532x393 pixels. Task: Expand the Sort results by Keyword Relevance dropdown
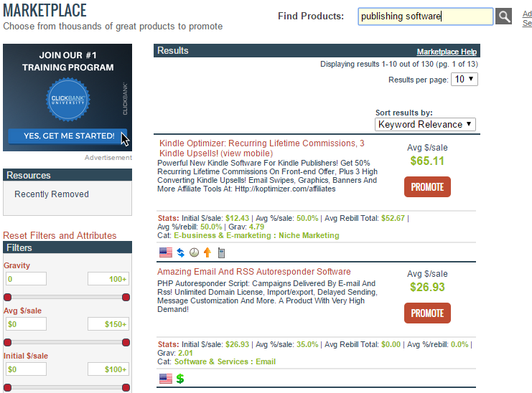pos(426,124)
